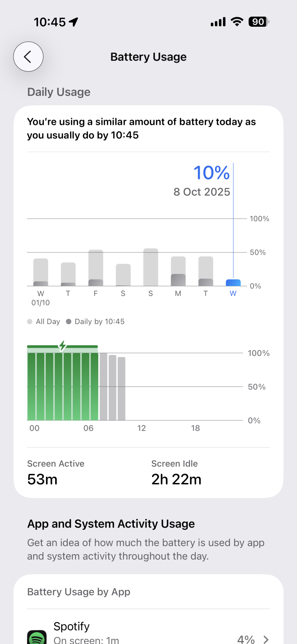The image size is (297, 644).
Task: Select the Friday usage bar
Action: point(96,268)
